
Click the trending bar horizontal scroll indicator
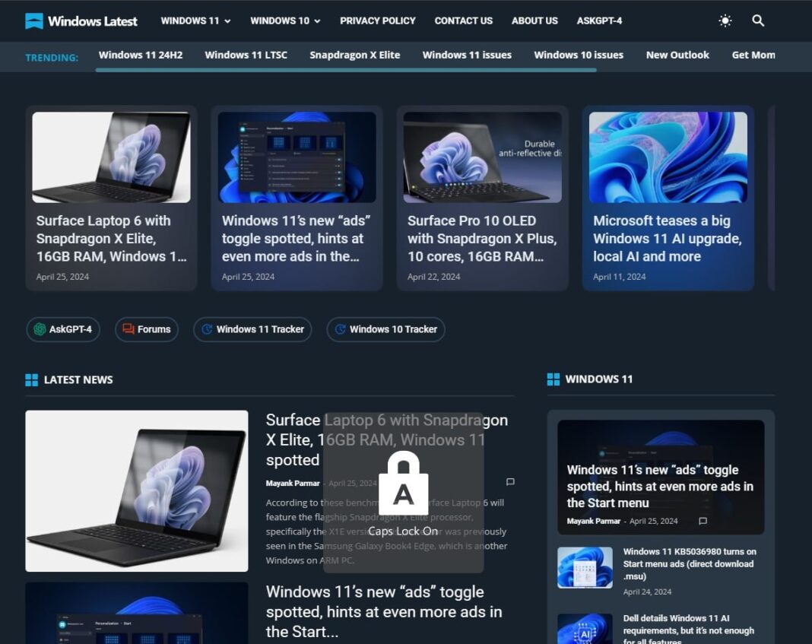pos(346,70)
